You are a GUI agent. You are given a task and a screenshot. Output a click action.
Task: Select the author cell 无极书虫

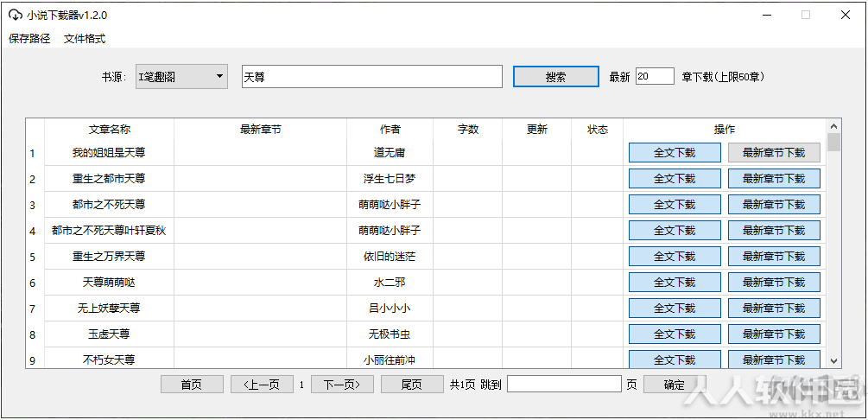390,334
